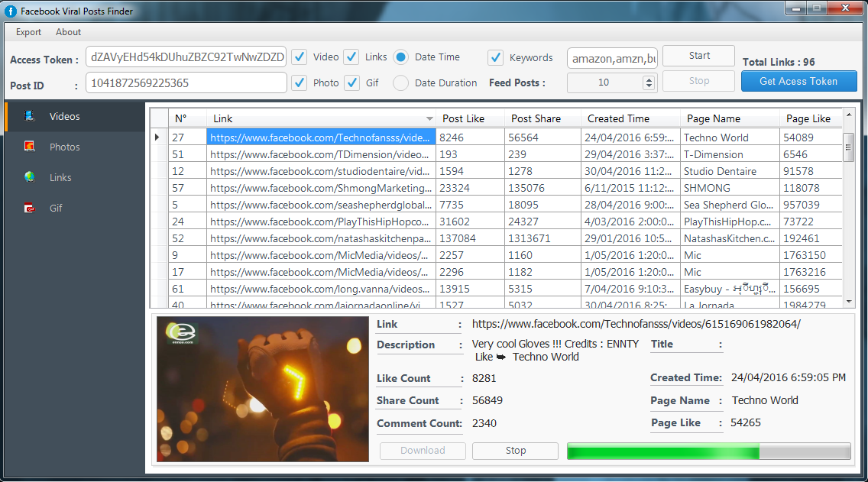868x482 pixels.
Task: Select the ShmongMarketing link row
Action: point(321,188)
